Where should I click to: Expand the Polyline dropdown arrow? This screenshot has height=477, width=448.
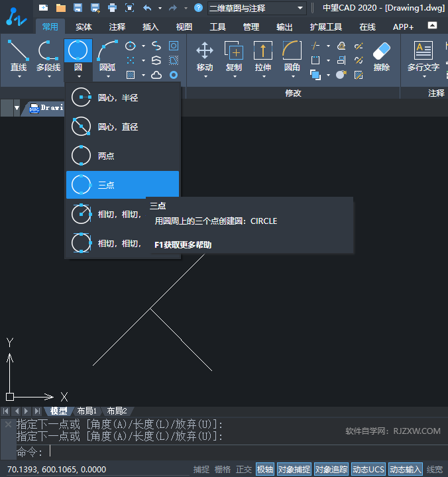point(49,77)
